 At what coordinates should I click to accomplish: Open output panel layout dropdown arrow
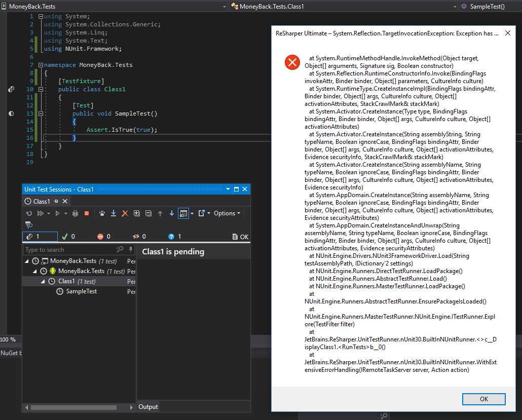point(192,213)
